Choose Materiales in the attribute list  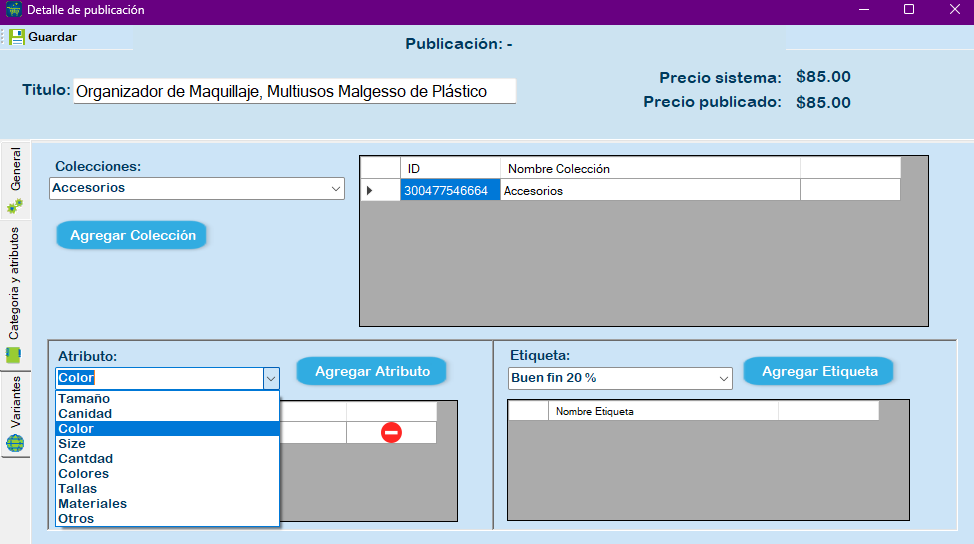[92, 504]
